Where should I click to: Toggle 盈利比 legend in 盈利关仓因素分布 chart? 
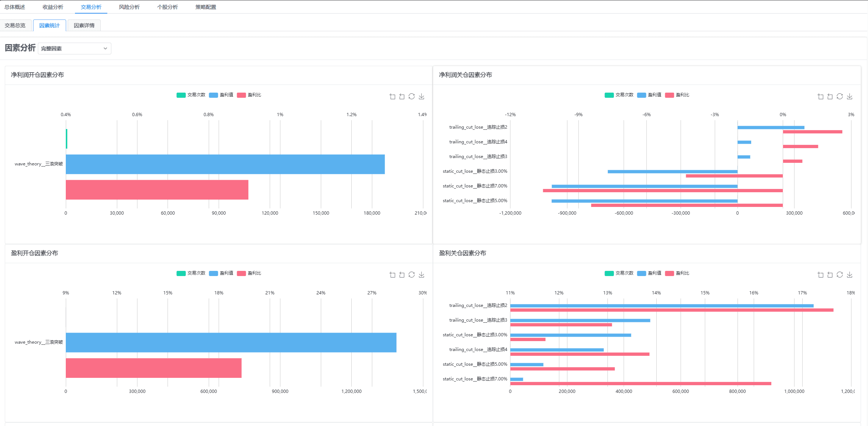click(682, 273)
